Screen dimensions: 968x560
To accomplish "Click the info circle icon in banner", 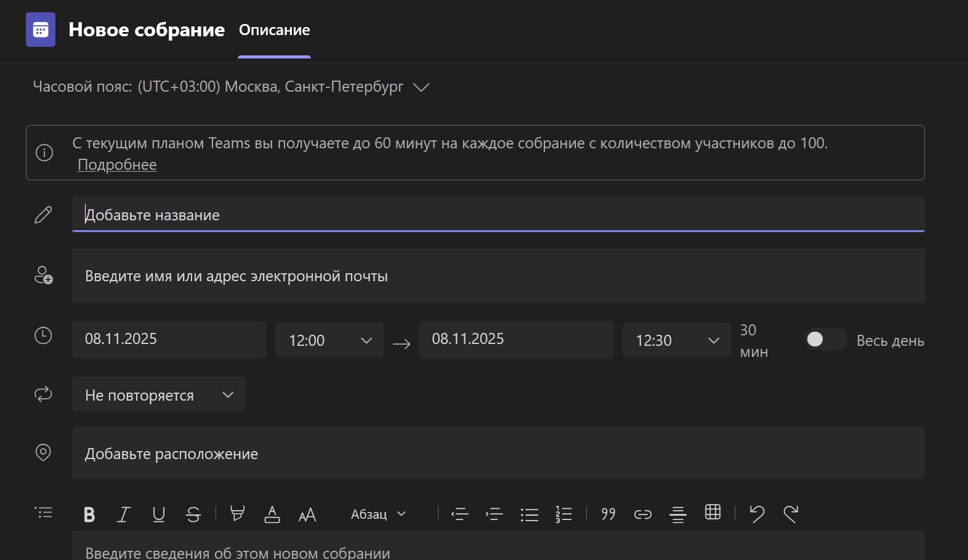I will (44, 153).
